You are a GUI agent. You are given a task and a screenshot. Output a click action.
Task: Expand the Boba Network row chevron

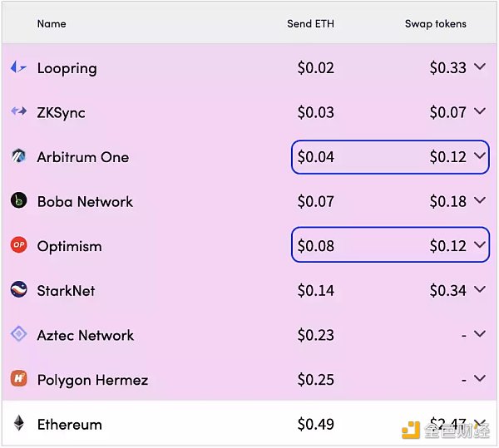pos(480,200)
